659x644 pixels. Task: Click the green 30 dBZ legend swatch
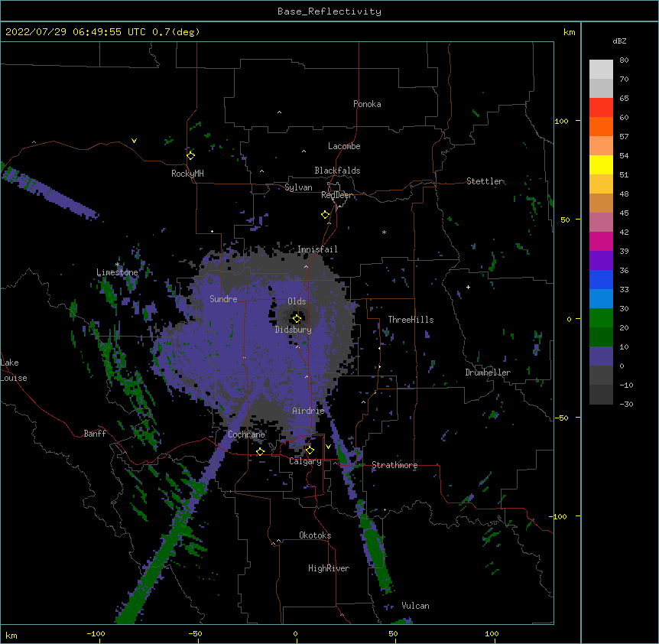click(601, 318)
